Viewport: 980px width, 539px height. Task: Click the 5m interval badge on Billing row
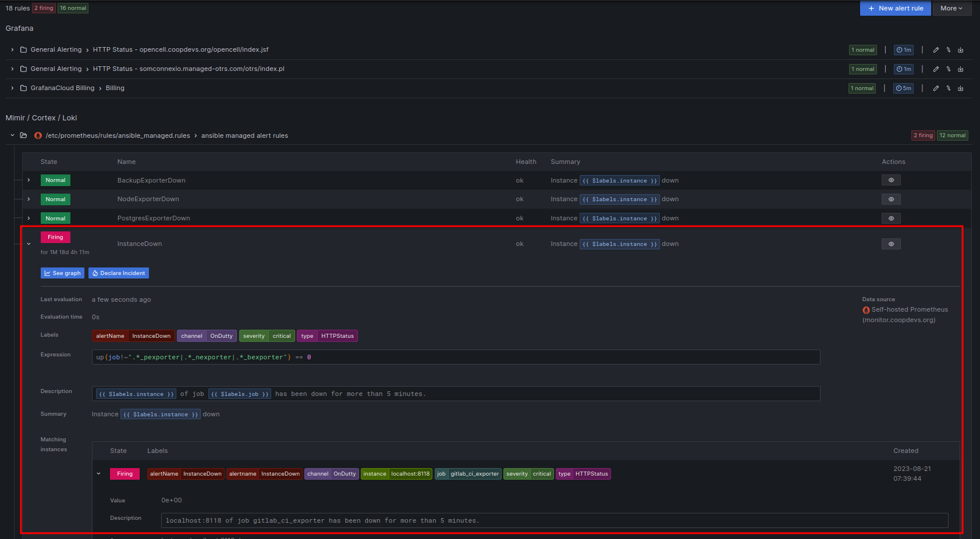coord(903,88)
